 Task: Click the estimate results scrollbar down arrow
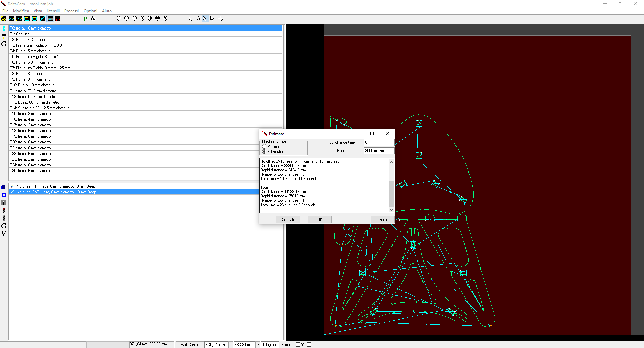click(x=391, y=210)
